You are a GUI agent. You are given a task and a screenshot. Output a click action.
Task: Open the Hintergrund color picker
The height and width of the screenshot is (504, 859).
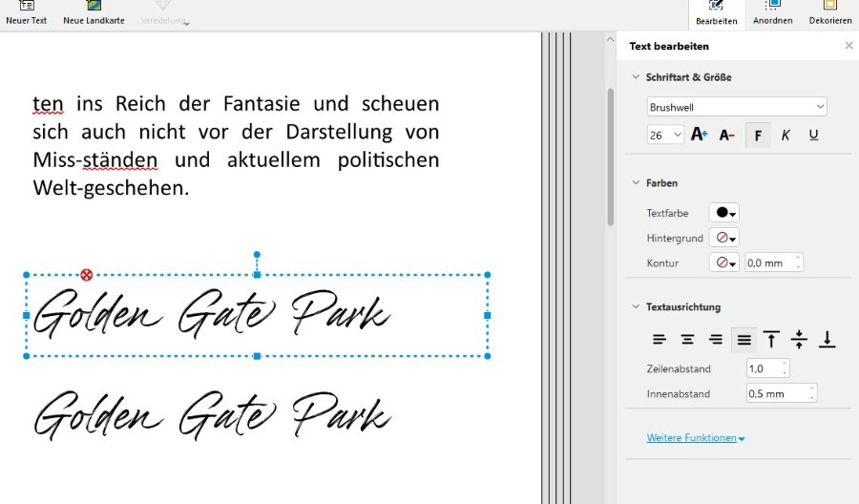[724, 238]
